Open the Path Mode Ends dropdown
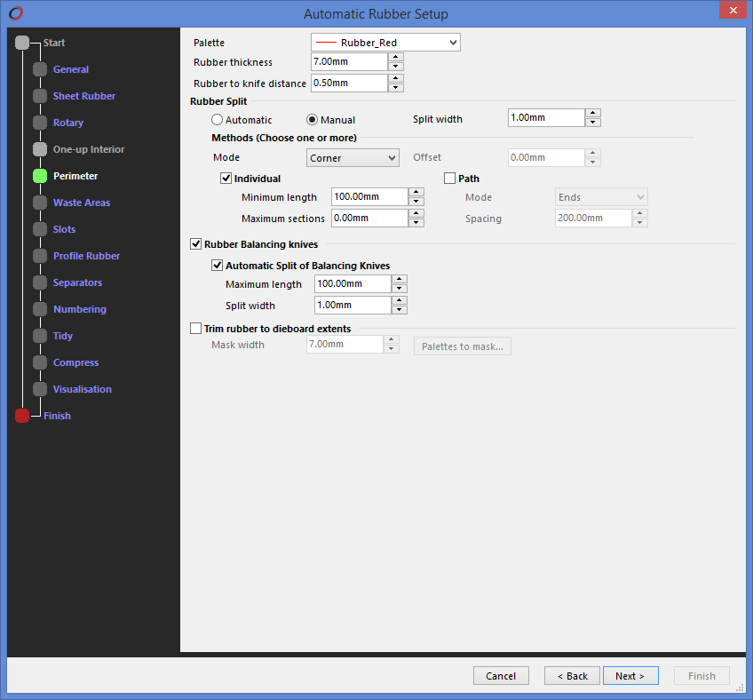Image resolution: width=753 pixels, height=700 pixels. pos(601,197)
